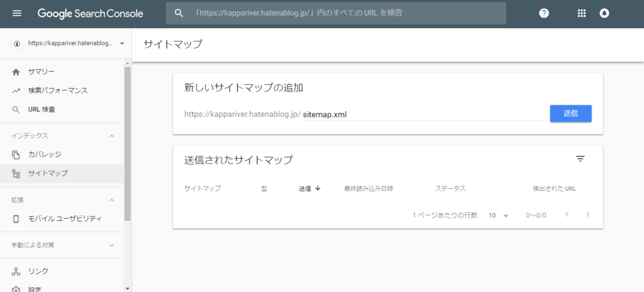Click the sidebar vertical scrollbar thumb
Screen dimensions: 644x292
(x=127, y=144)
